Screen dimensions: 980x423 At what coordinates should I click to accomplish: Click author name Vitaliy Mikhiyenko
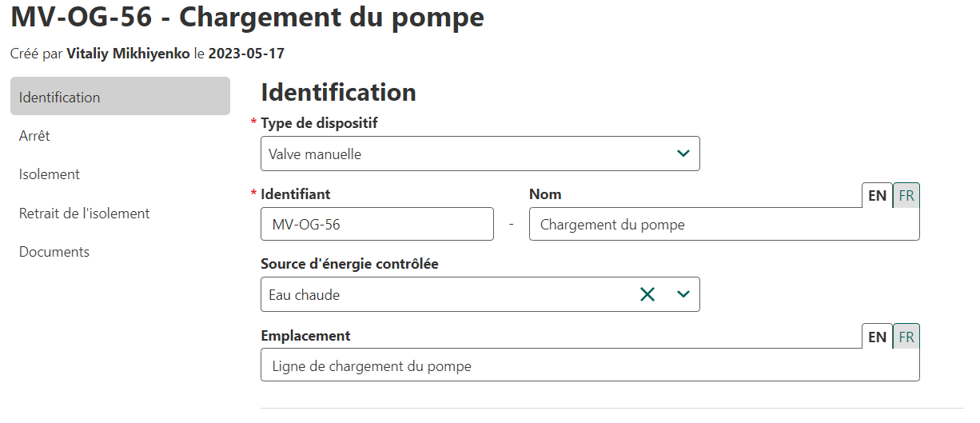coord(128,54)
